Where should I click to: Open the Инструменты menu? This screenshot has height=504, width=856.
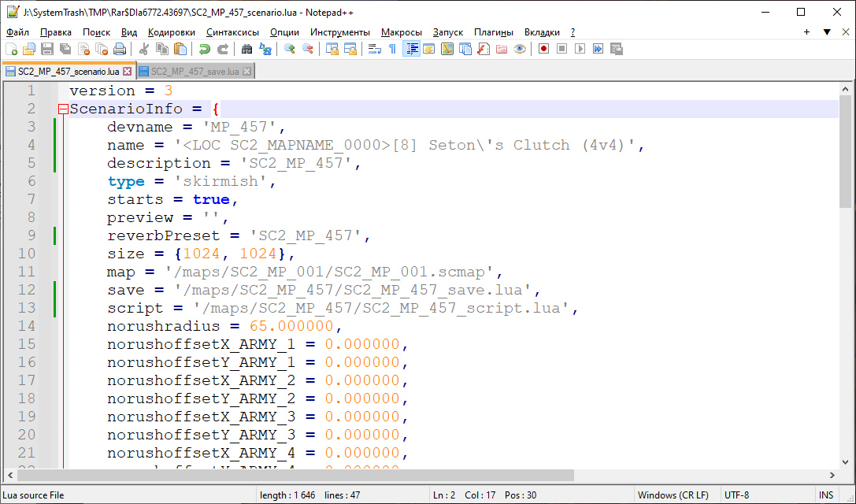click(x=340, y=32)
